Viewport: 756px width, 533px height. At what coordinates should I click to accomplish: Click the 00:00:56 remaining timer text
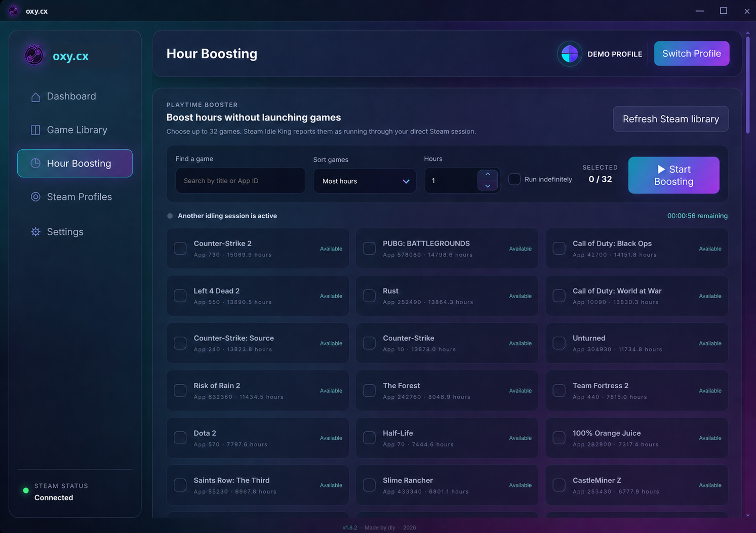pyautogui.click(x=697, y=216)
